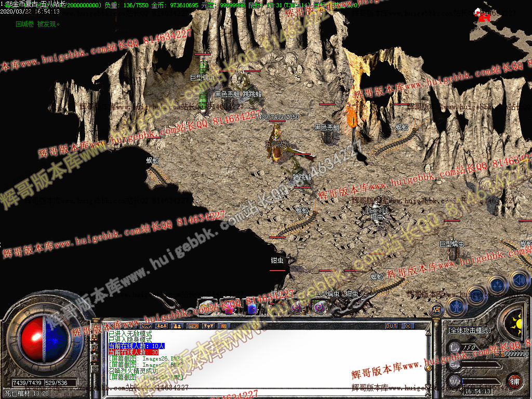This screenshot has width=532, height=399.
Task: Click chat line 当前在线人数: 10人
Action: coord(137,346)
